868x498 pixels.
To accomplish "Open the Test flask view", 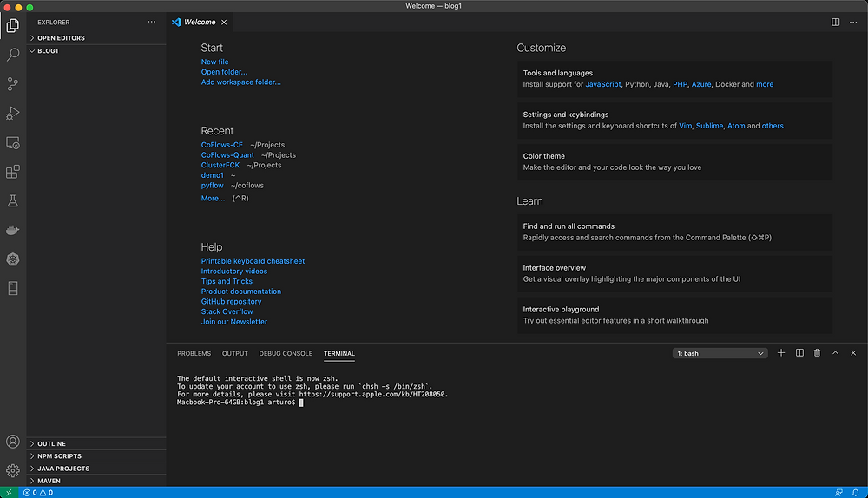I will coord(13,201).
